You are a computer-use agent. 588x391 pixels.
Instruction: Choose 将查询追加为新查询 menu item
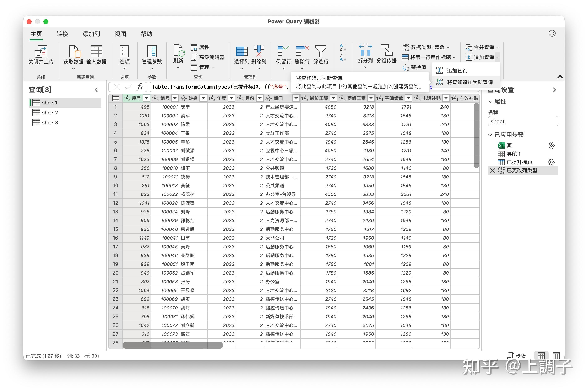point(469,82)
